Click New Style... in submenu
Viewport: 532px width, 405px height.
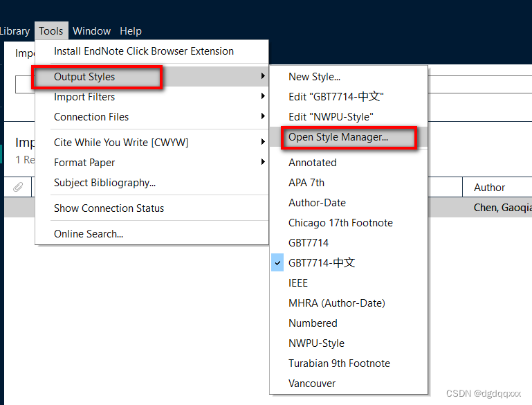pos(349,77)
